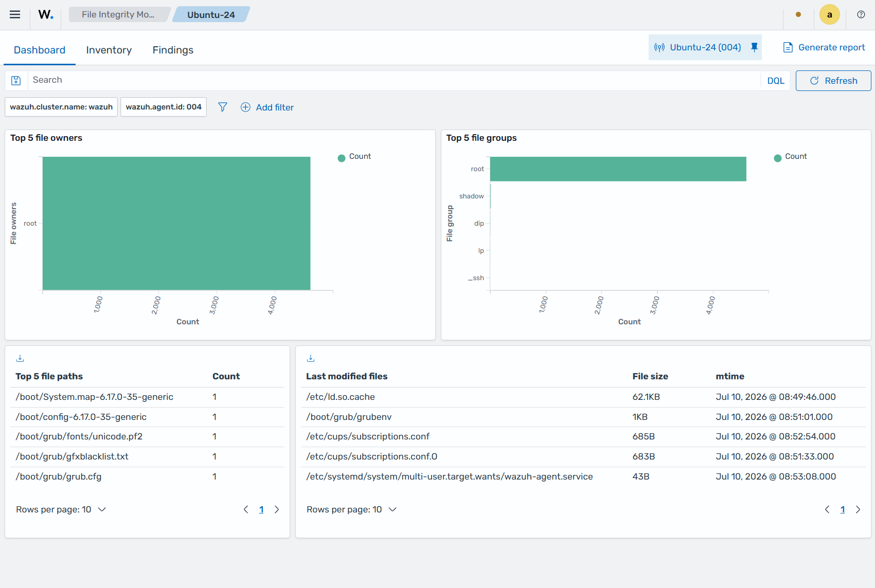Screen dimensions: 875x588
Task: Click the brown status dot indicator
Action: coord(798,14)
